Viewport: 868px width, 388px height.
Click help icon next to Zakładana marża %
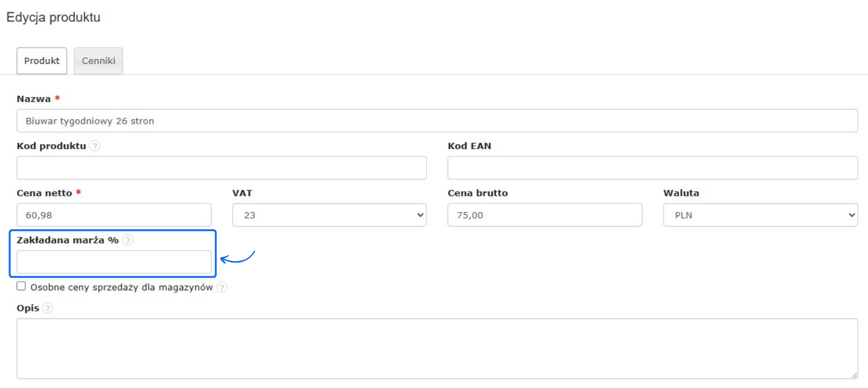128,240
